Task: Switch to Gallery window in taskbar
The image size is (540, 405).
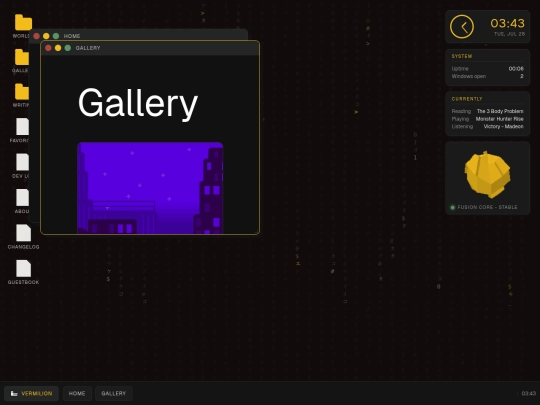Action: [x=114, y=393]
